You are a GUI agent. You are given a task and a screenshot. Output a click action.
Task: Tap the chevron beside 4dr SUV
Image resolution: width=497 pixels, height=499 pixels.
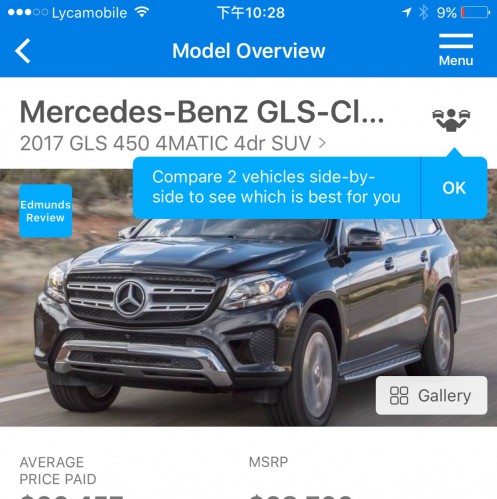click(322, 143)
